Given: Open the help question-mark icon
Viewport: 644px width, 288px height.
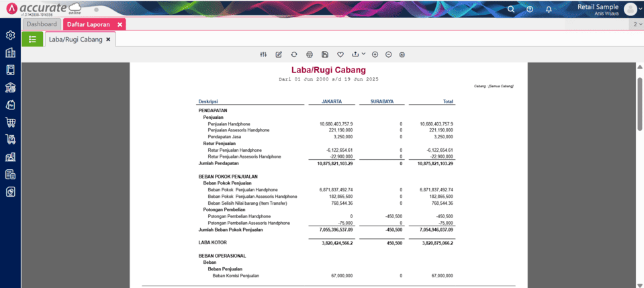Looking at the screenshot, I should 530,9.
